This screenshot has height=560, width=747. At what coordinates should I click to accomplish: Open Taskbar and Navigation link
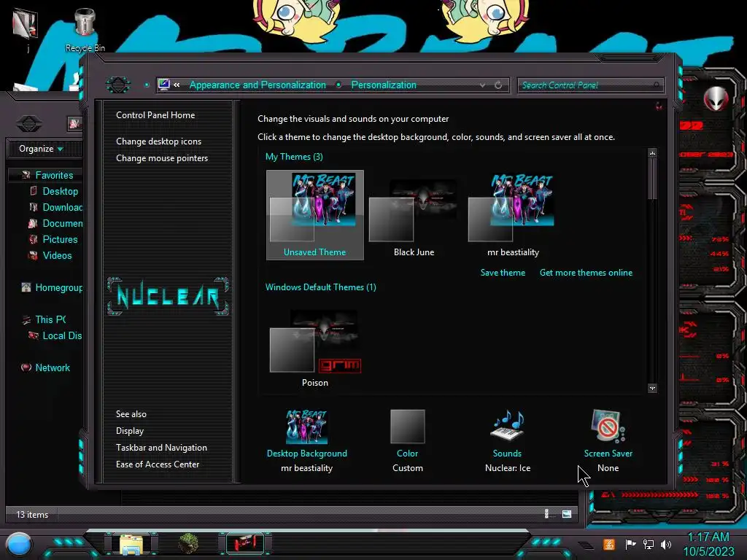click(161, 448)
